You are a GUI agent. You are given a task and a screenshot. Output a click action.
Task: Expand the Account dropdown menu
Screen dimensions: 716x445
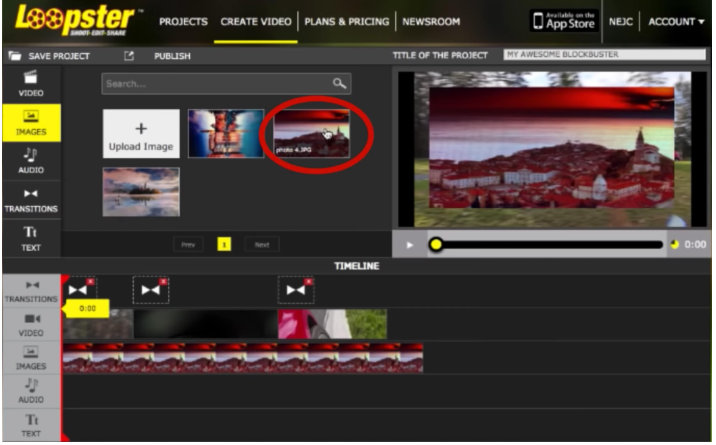pyautogui.click(x=676, y=21)
